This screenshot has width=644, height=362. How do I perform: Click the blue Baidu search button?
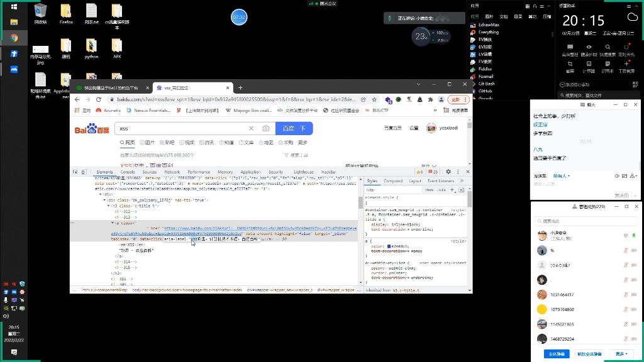click(x=294, y=128)
